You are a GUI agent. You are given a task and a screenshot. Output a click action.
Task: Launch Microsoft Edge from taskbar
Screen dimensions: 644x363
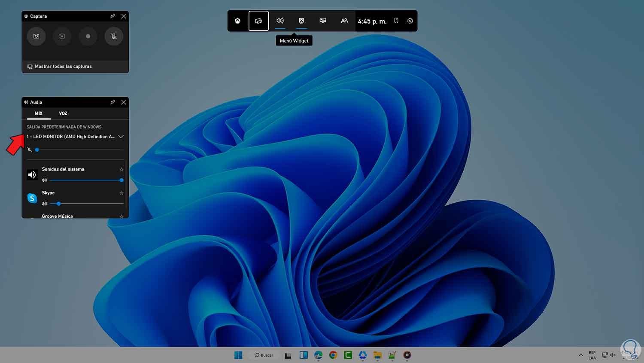(318, 355)
